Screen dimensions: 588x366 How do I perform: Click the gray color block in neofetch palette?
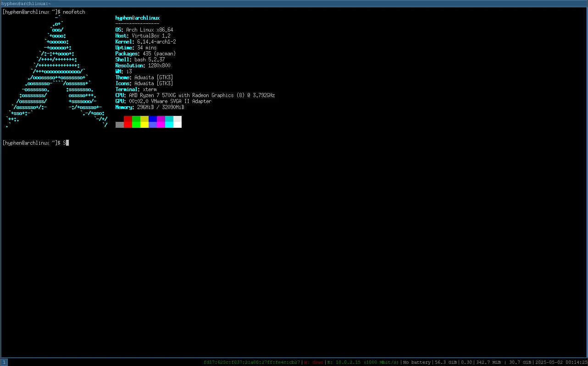click(120, 125)
